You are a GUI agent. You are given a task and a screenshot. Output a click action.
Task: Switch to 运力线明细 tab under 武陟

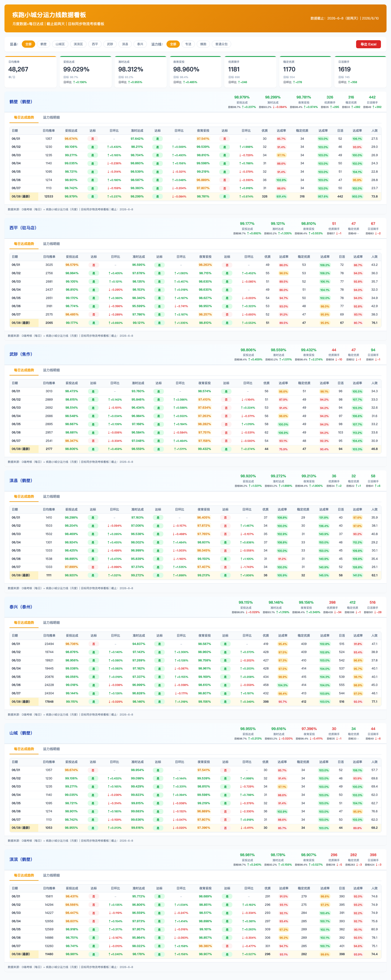tap(51, 370)
